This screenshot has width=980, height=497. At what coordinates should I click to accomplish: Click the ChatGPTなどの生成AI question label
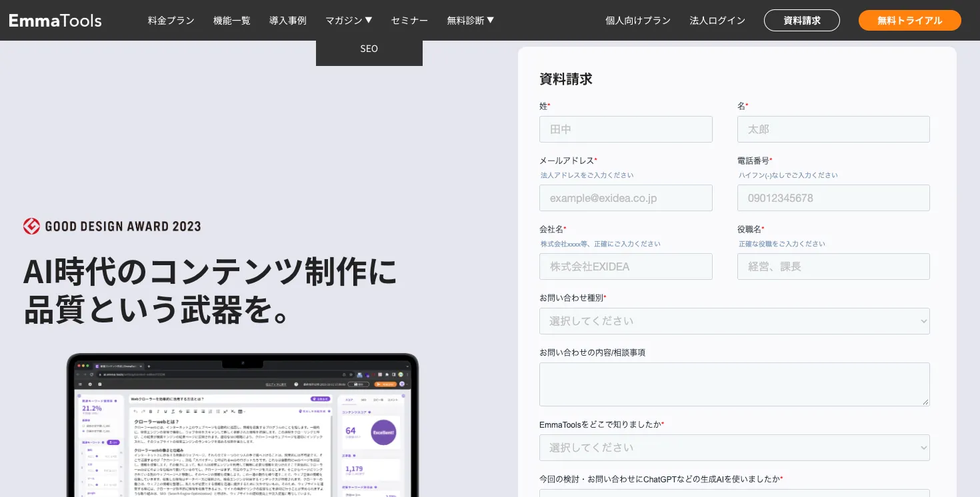click(x=661, y=479)
